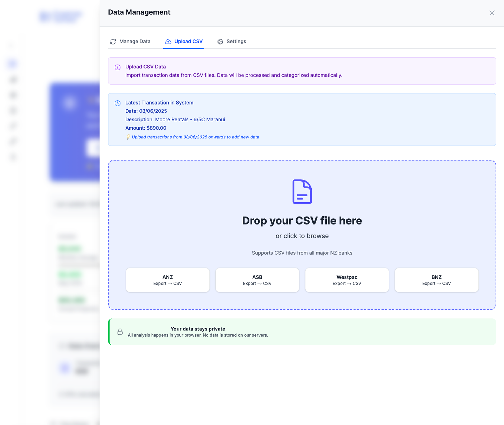This screenshot has width=504, height=425.
Task: Choose the ANZ Export CSV card
Action: (x=168, y=280)
